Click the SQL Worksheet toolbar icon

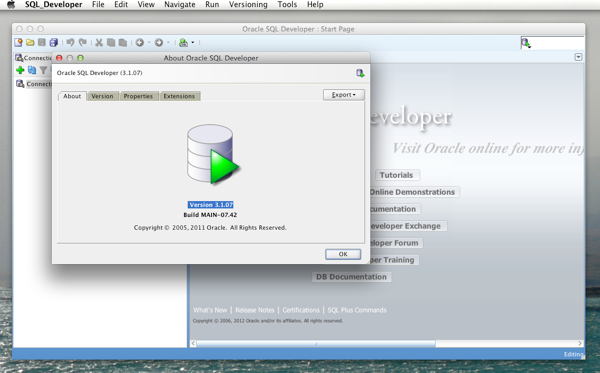184,42
